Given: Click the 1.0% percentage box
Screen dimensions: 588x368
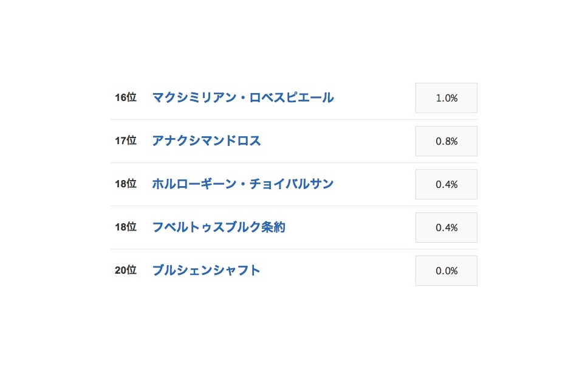Looking at the screenshot, I should (446, 98).
